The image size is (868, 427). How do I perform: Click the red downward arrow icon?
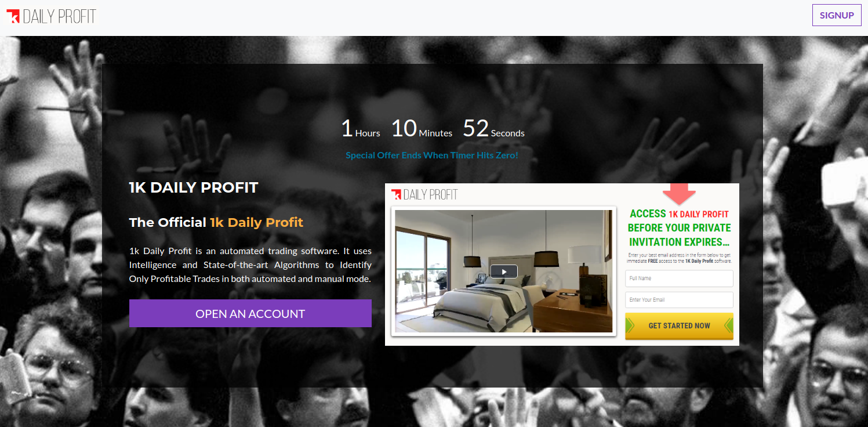(679, 194)
